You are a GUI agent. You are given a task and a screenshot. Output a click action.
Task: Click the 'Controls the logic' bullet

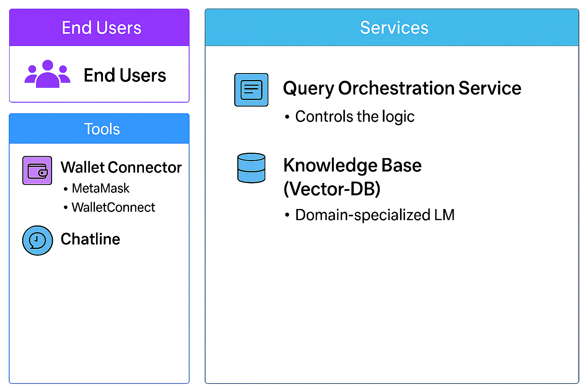click(x=354, y=117)
